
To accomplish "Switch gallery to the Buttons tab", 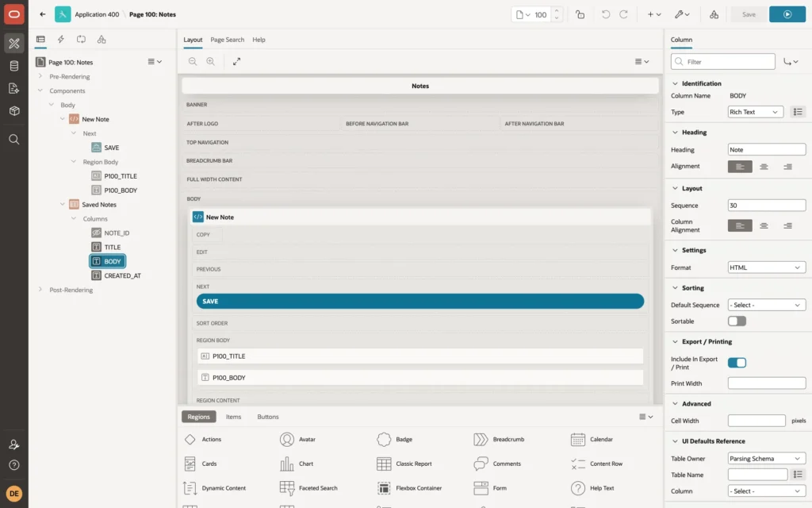I will [x=268, y=417].
